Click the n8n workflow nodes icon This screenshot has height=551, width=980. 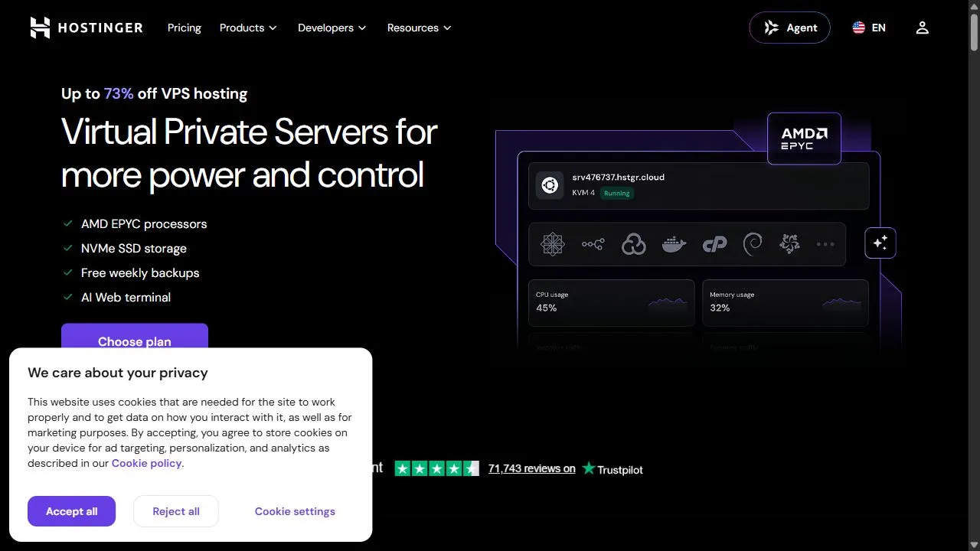(593, 244)
